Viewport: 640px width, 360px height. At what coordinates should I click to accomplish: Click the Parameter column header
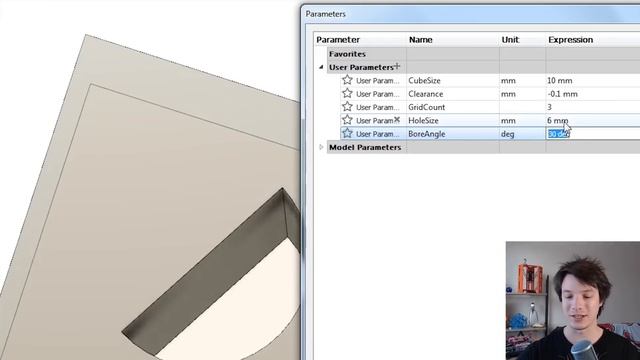coord(338,40)
